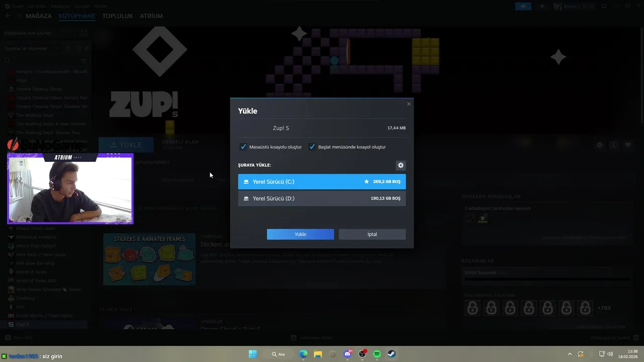
Task: Close the Yükle dialog with X
Action: coord(409,104)
